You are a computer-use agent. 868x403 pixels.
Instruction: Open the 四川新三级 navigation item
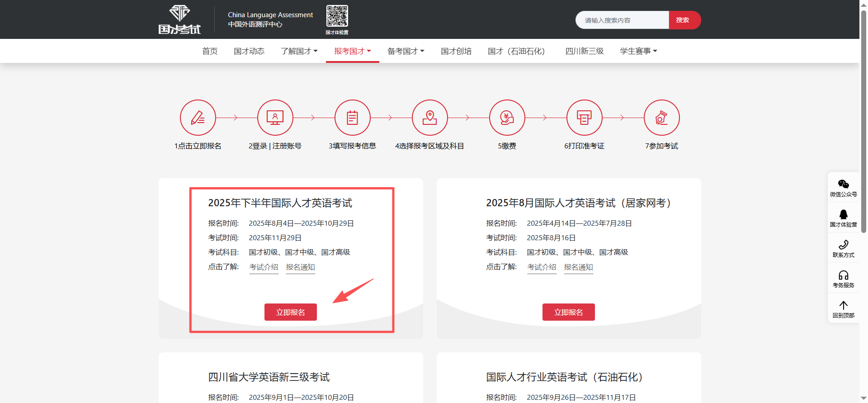(x=584, y=51)
